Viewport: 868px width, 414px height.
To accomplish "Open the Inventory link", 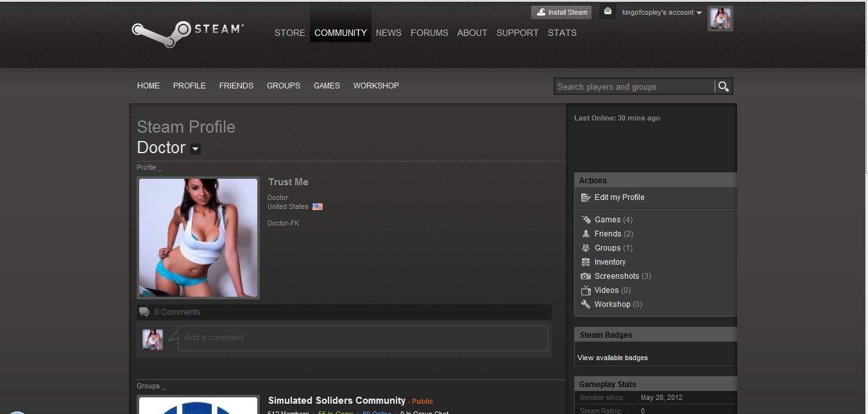I will click(610, 262).
